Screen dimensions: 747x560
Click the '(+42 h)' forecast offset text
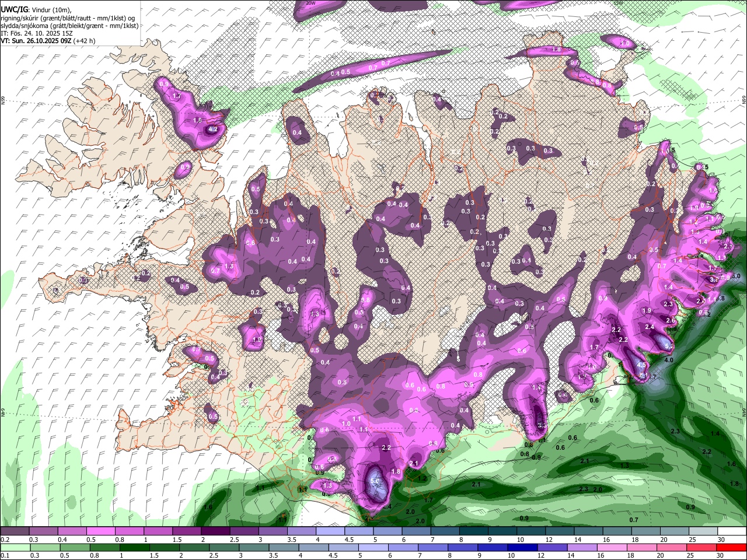click(x=84, y=41)
